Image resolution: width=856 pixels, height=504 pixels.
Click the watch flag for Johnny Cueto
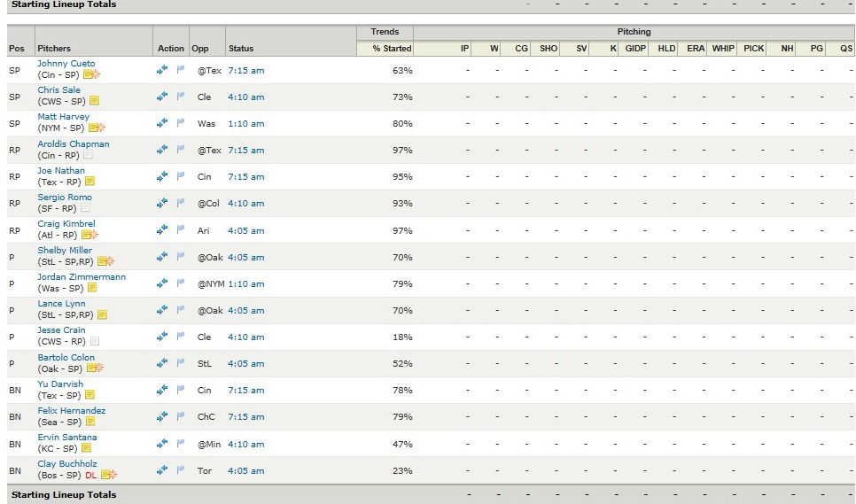[181, 70]
